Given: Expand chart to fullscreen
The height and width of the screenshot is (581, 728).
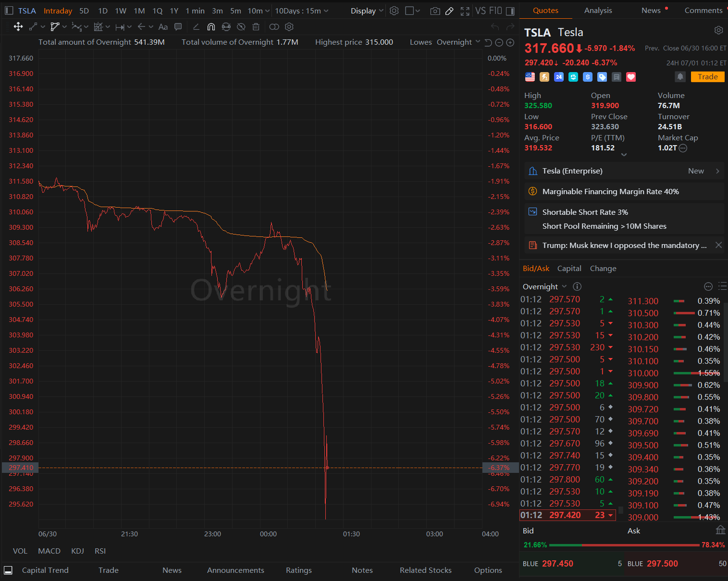Looking at the screenshot, I should (465, 11).
